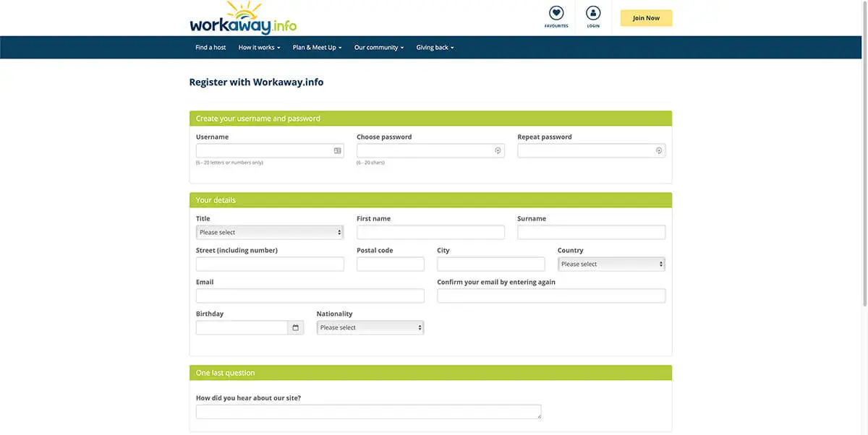Open the Title dropdown
868x435 pixels.
coord(270,233)
